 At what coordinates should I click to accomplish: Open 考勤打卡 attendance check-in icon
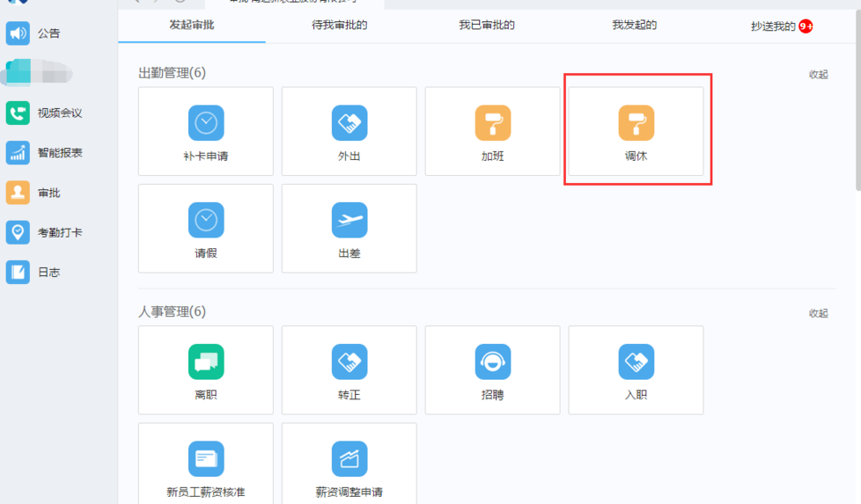[x=18, y=232]
